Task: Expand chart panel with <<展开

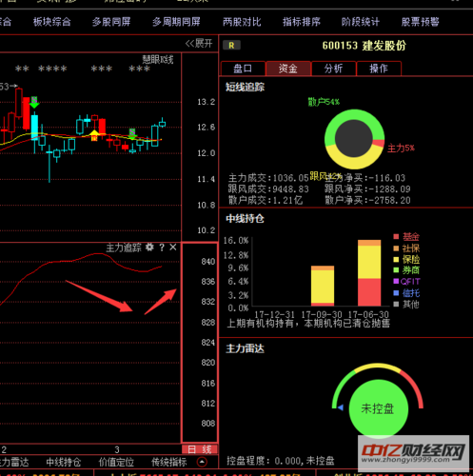Action: point(199,44)
